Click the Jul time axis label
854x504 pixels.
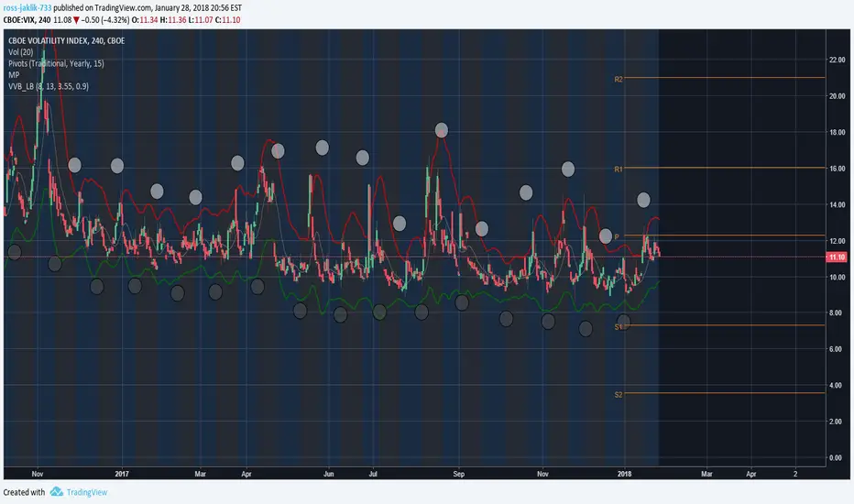[x=373, y=474]
